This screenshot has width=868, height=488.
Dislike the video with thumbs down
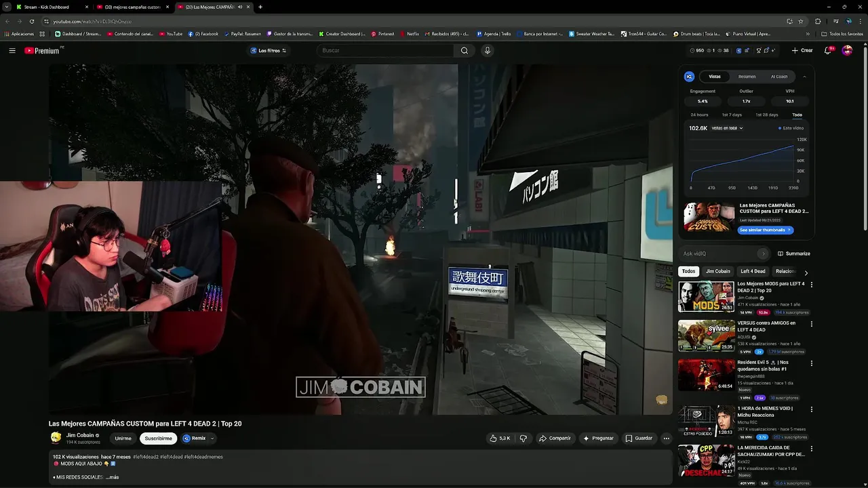523,439
